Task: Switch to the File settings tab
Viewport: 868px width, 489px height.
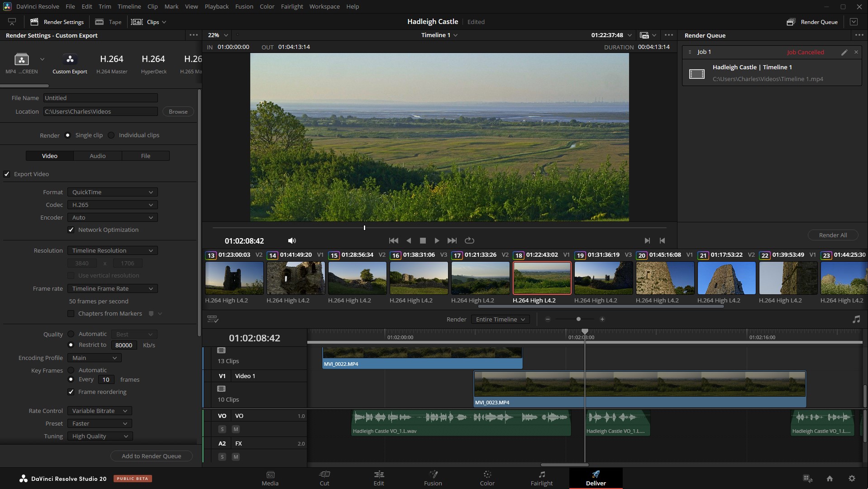Action: point(146,156)
